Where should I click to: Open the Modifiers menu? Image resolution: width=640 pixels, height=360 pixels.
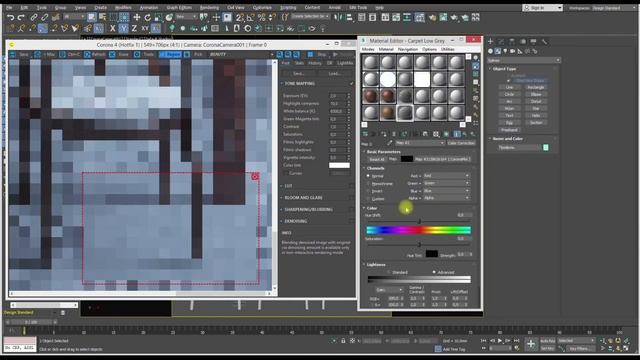click(123, 7)
